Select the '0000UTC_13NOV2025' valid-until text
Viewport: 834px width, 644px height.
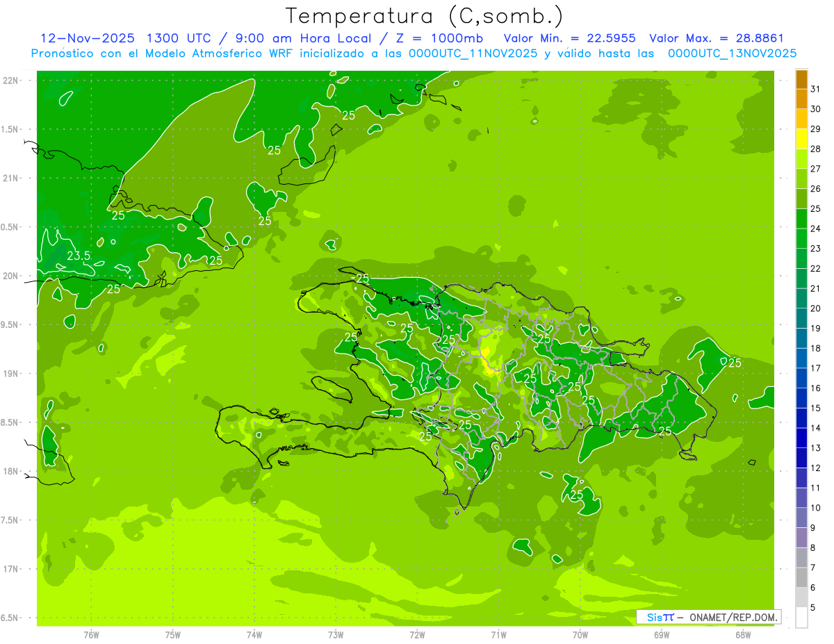pyautogui.click(x=732, y=53)
